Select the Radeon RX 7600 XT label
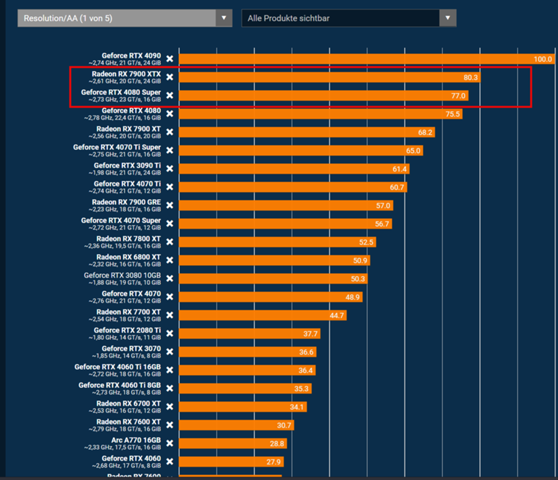 click(x=128, y=422)
